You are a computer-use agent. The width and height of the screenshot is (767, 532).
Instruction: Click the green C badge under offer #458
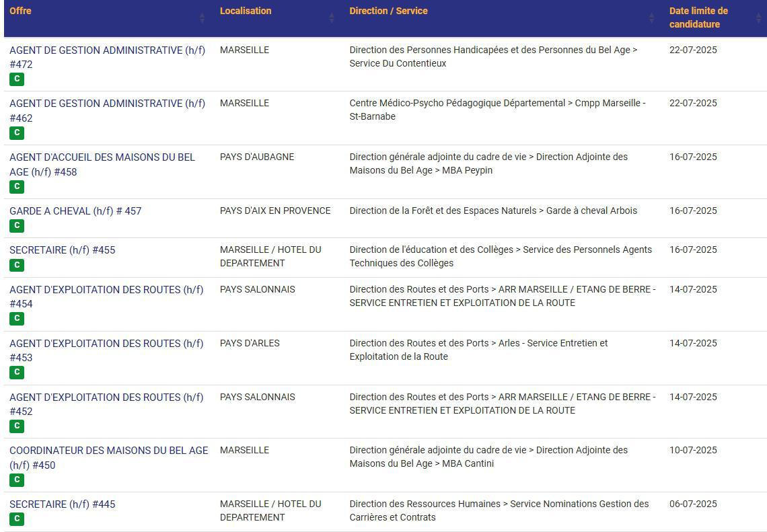17,187
